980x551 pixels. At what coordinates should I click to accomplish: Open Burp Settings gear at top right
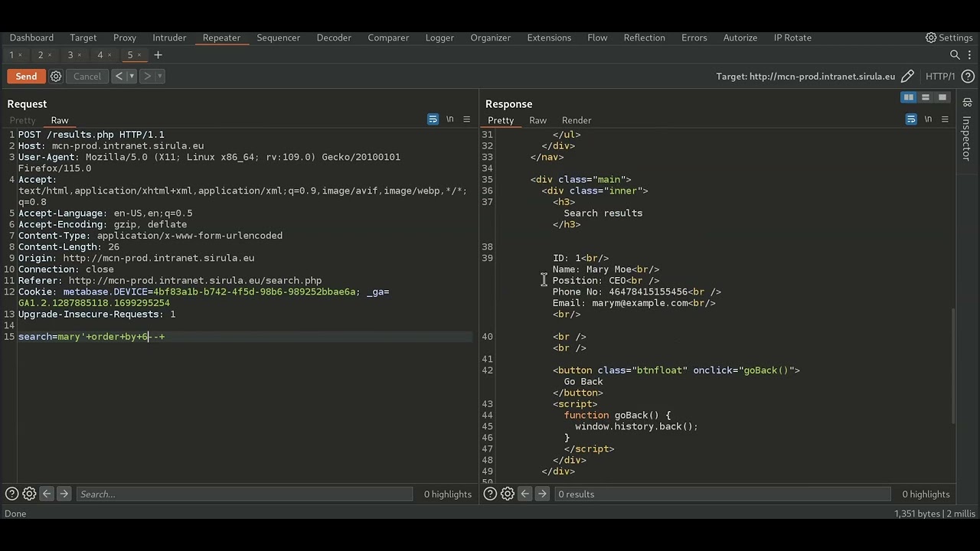tap(931, 37)
